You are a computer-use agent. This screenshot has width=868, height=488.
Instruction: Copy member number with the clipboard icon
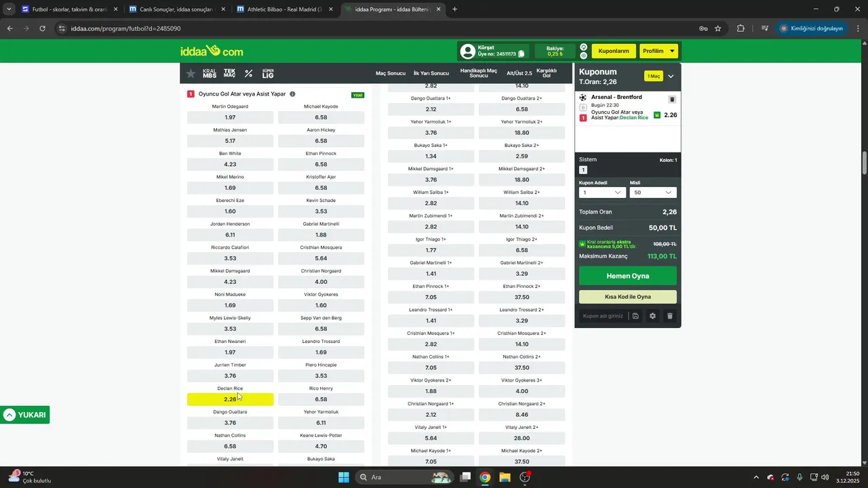521,54
